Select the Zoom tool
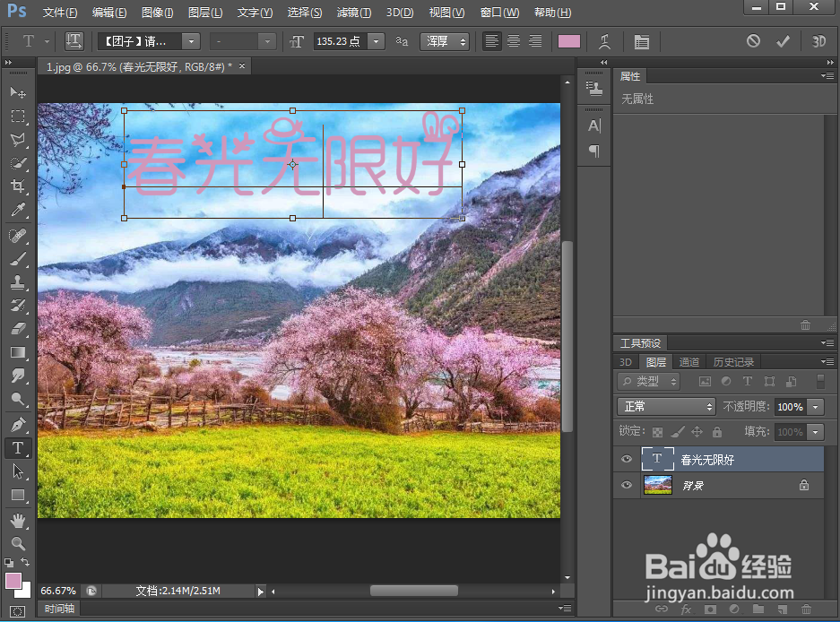840x622 pixels. coord(18,543)
